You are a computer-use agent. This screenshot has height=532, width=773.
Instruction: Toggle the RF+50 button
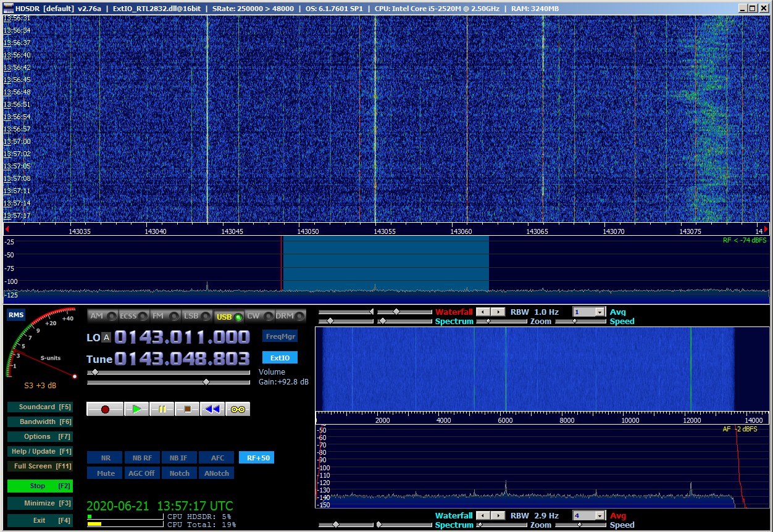(256, 458)
